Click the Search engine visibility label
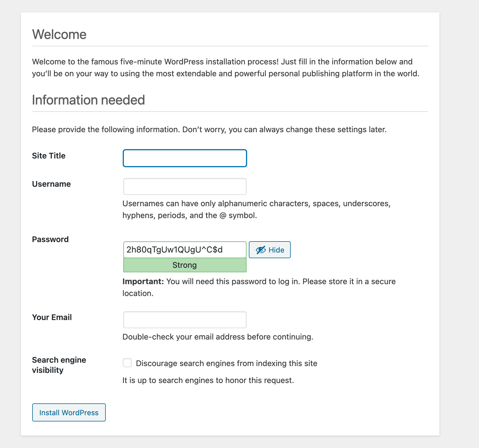The image size is (479, 448). [x=59, y=365]
